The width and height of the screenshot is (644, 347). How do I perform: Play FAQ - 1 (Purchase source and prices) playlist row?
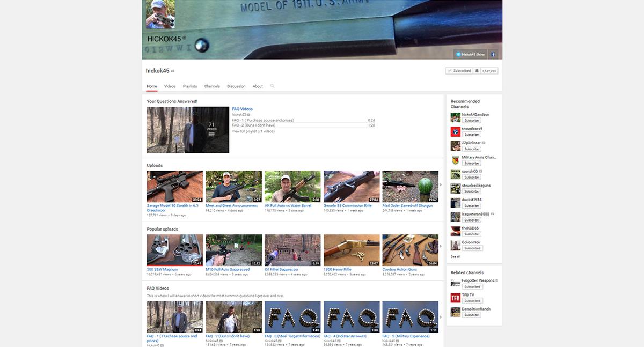click(x=303, y=120)
